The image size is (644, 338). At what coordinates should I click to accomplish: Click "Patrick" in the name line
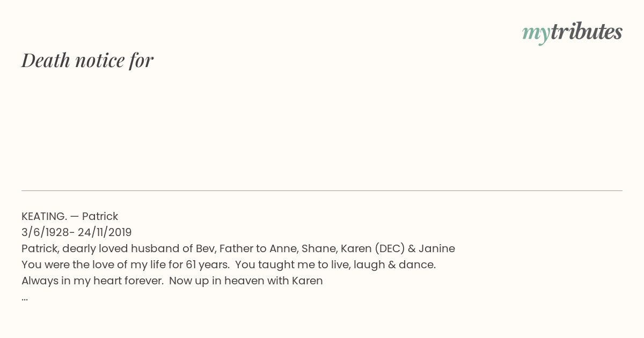(100, 216)
